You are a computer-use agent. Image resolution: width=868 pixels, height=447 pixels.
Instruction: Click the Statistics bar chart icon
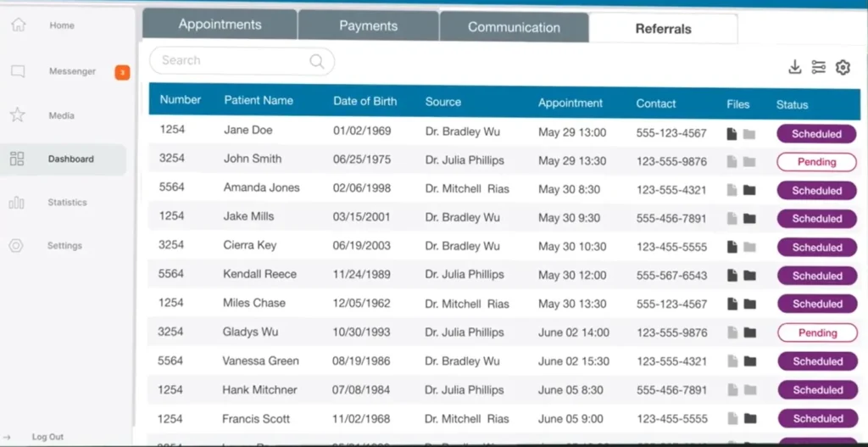coord(17,203)
